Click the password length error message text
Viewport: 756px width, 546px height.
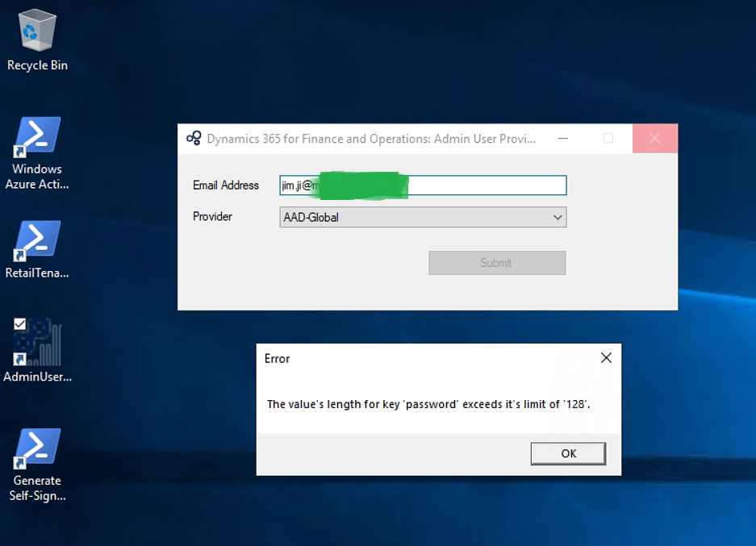click(x=428, y=404)
